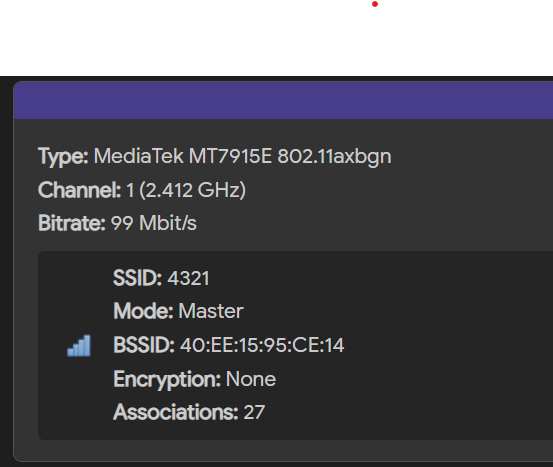Image resolution: width=553 pixels, height=467 pixels.
Task: Select the MediaTek MT7915E 802.11axbgn text
Action: [243, 156]
